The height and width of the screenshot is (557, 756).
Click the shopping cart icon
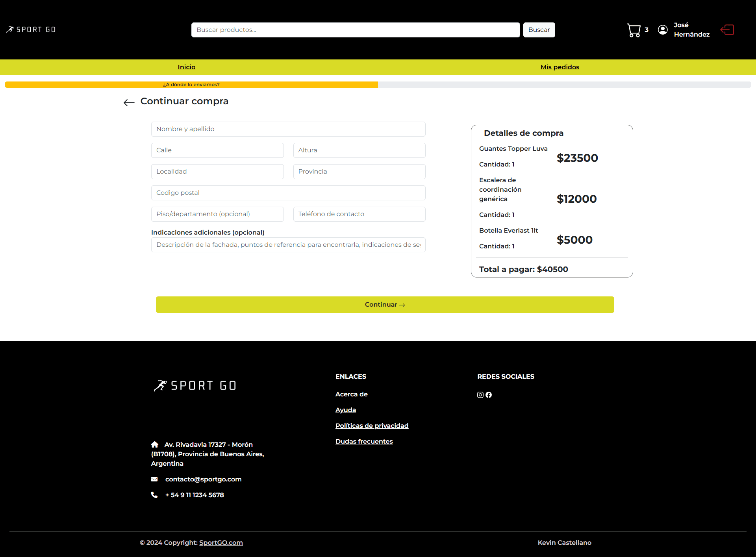[x=634, y=30]
